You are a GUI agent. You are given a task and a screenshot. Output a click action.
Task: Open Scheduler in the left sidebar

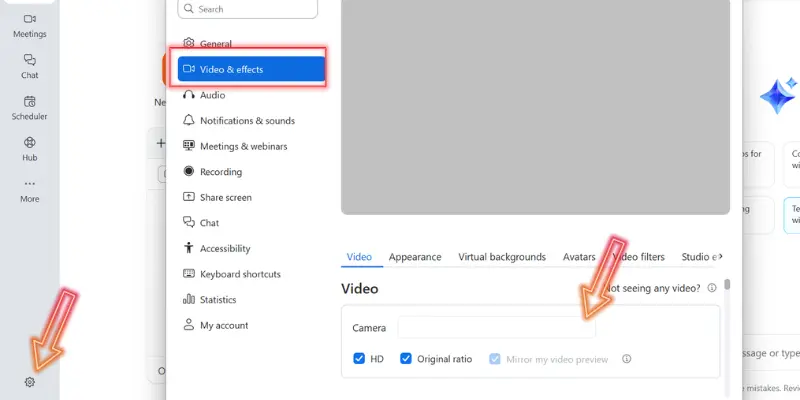[30, 108]
